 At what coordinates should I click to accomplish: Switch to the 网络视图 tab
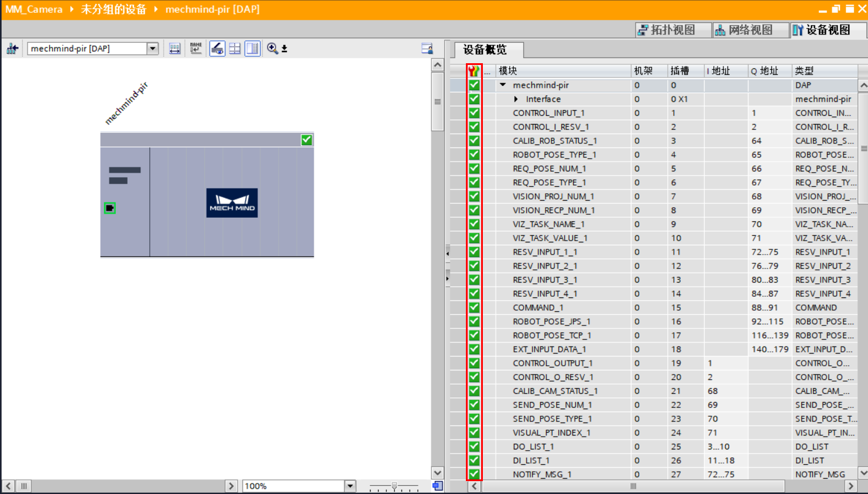(751, 30)
